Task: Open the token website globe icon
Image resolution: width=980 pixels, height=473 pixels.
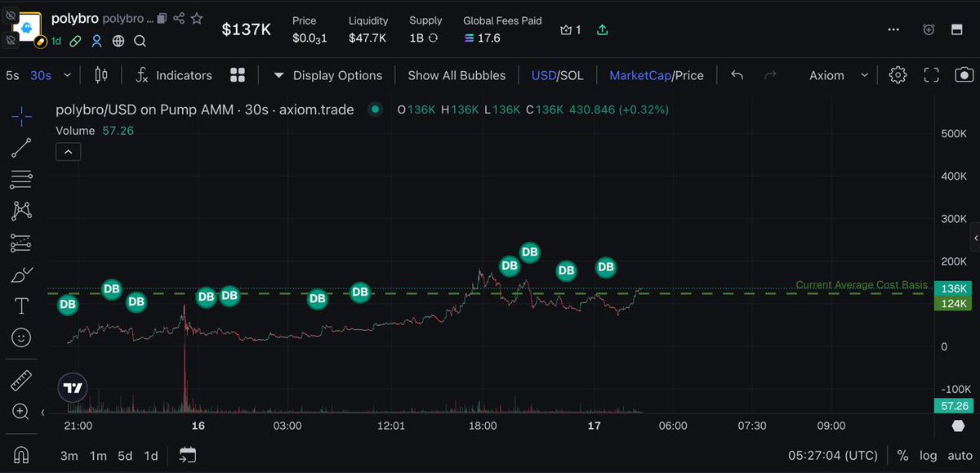Action: click(118, 41)
